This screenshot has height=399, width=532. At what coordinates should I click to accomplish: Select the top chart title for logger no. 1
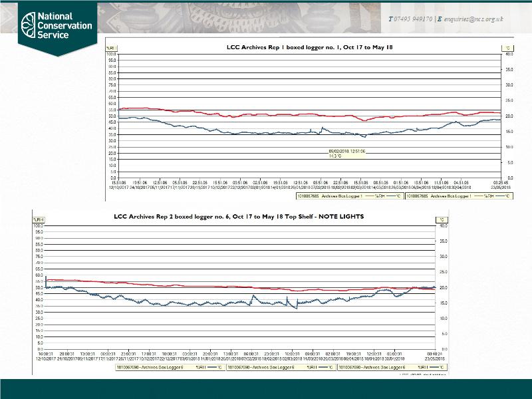point(309,48)
